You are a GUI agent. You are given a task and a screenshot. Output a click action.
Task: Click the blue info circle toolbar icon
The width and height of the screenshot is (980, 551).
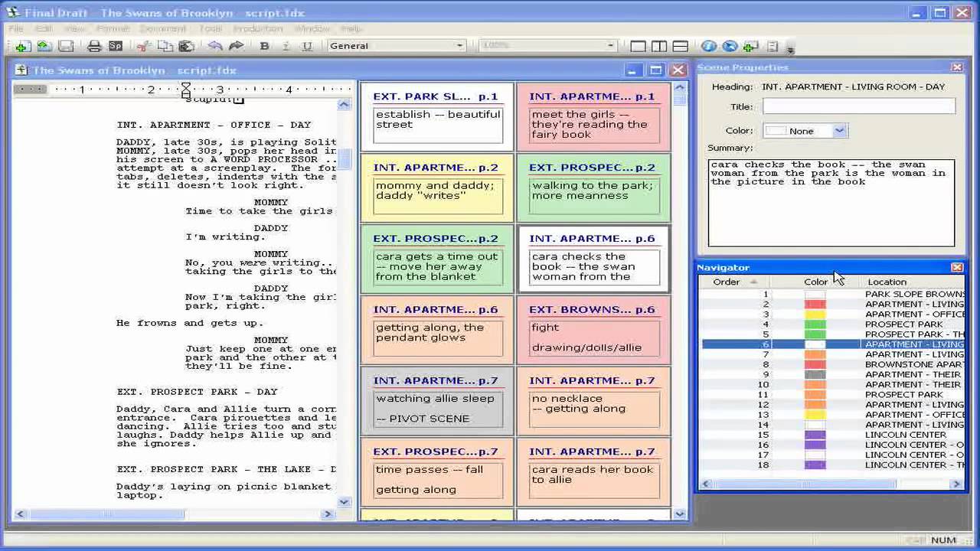click(709, 46)
